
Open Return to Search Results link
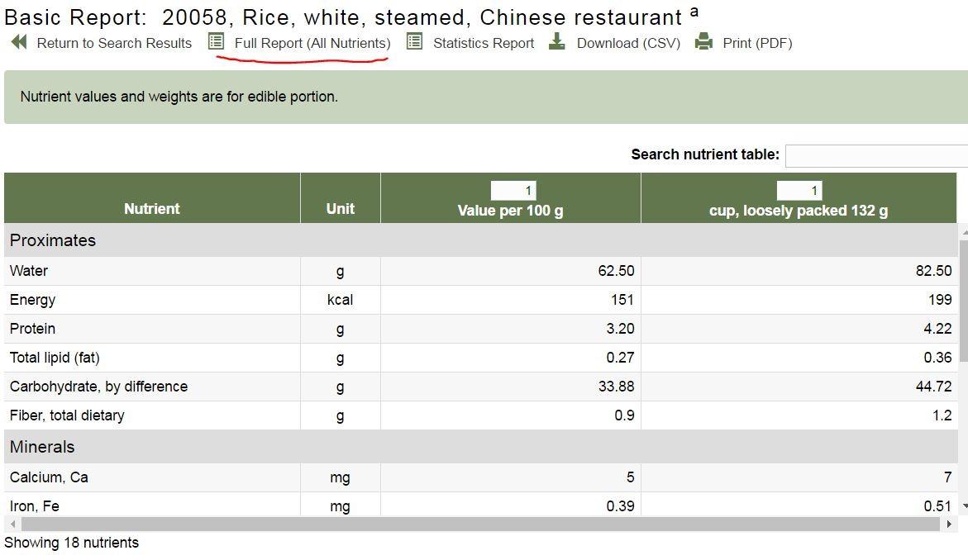pyautogui.click(x=114, y=43)
